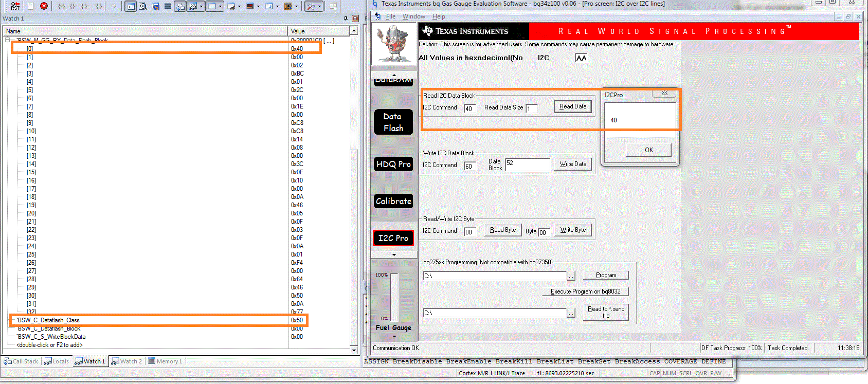Close the Watch 1 panel
This screenshot has width=868, height=384.
(355, 19)
